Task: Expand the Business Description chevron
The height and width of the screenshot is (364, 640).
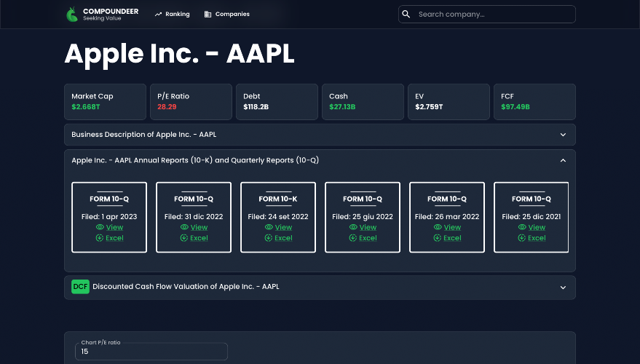Action: 564,135
